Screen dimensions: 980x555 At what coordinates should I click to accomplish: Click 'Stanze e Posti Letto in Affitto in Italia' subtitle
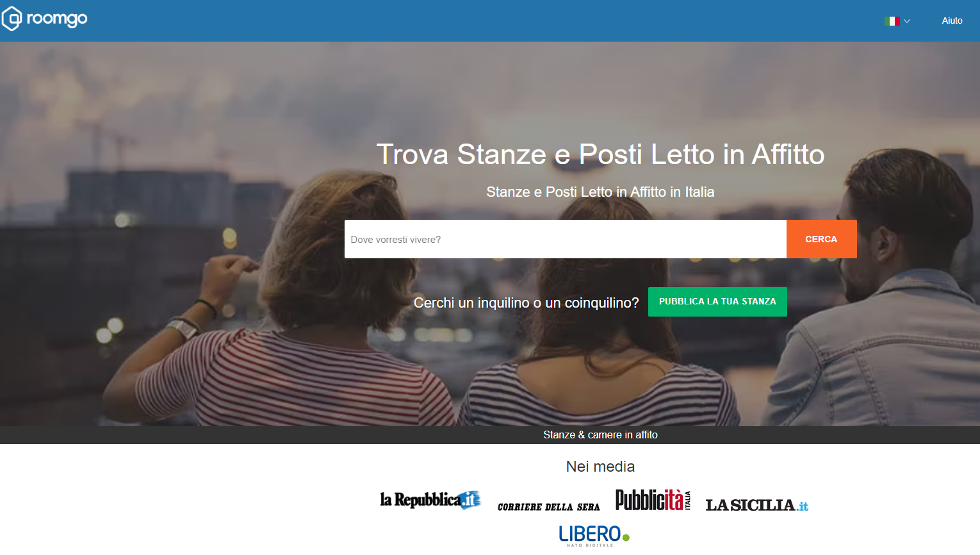coord(600,192)
